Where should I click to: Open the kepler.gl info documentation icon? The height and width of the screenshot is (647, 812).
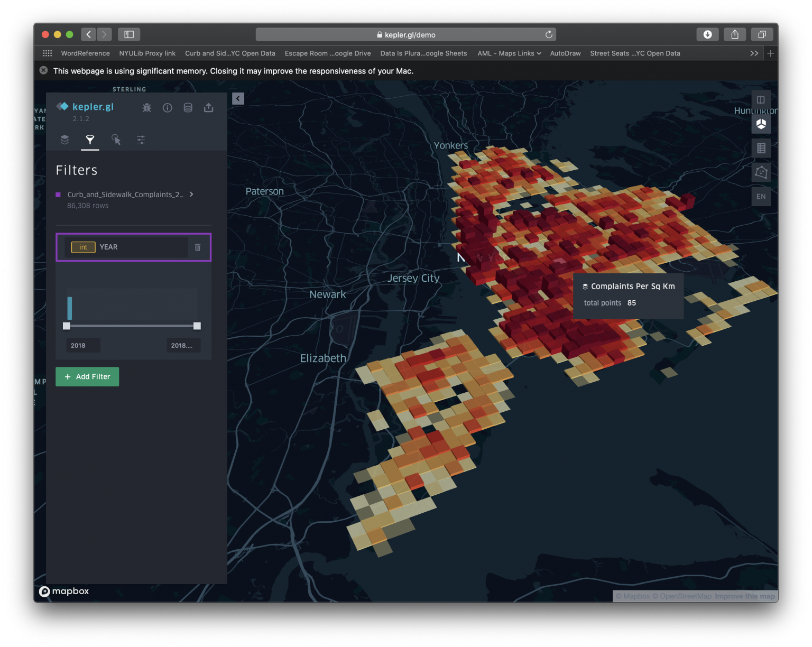tap(168, 107)
